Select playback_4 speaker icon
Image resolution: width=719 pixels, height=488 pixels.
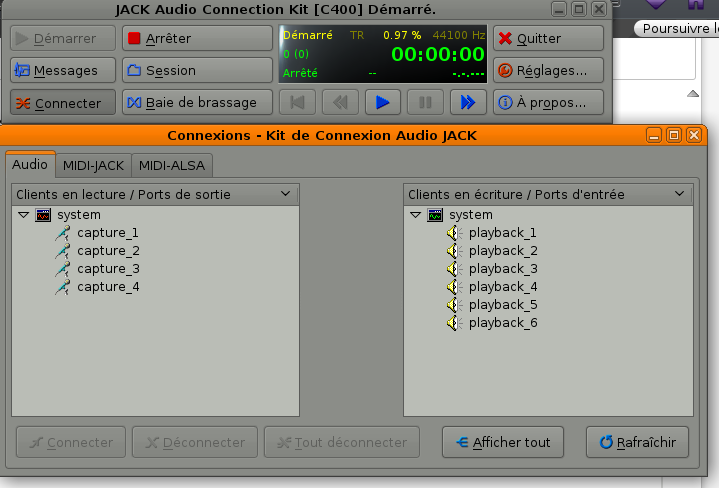(x=454, y=287)
